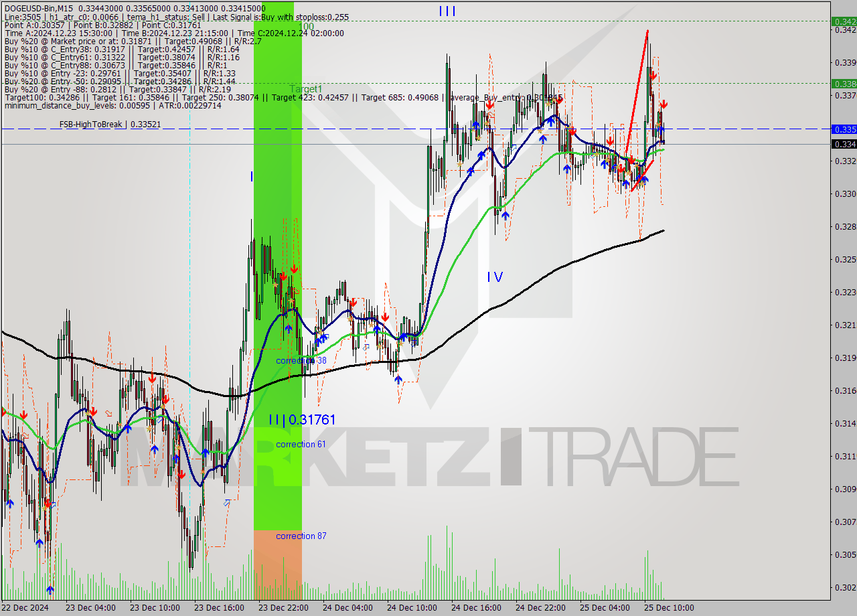The image size is (857, 616).
Task: Click the 0.323 price axis label
Action: tap(845, 292)
